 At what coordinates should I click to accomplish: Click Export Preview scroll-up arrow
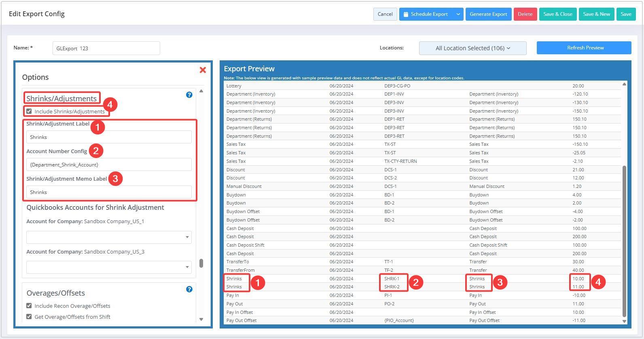click(624, 84)
